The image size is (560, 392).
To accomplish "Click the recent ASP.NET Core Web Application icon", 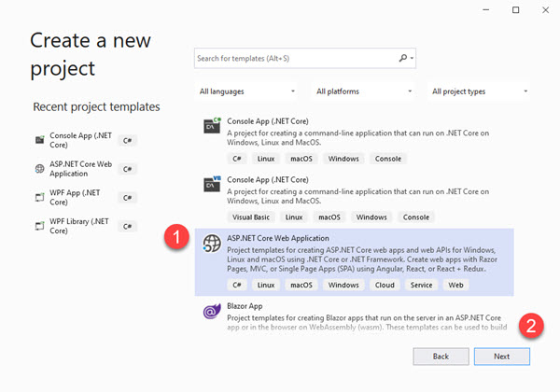I will pyautogui.click(x=39, y=168).
